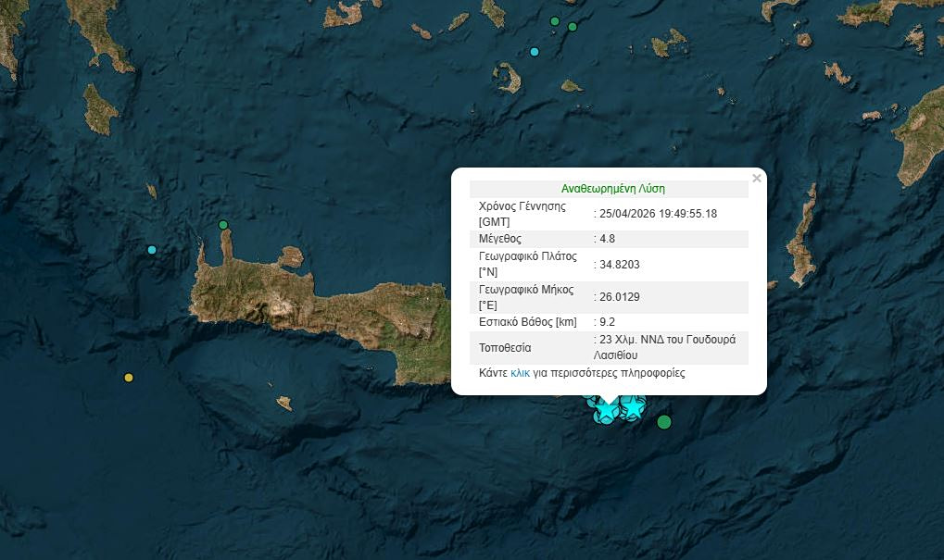Click the location text mentioning Γουδουρά Λασιθίου
This screenshot has height=560, width=944.
(665, 347)
